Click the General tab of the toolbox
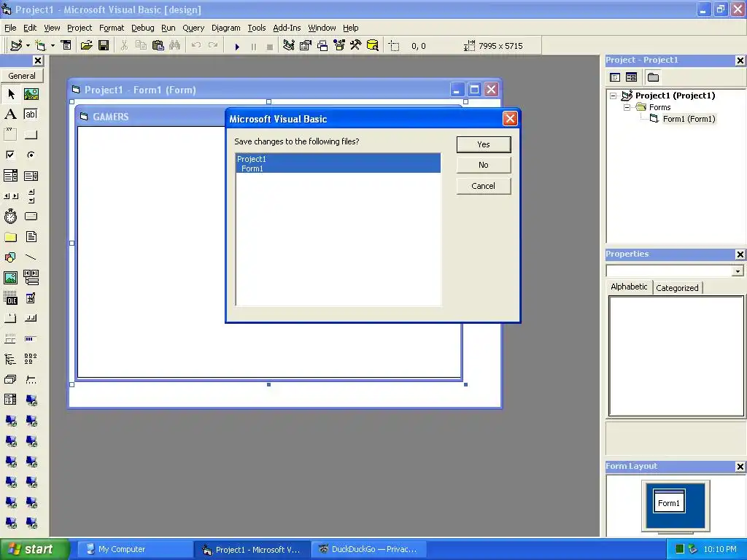 [22, 76]
